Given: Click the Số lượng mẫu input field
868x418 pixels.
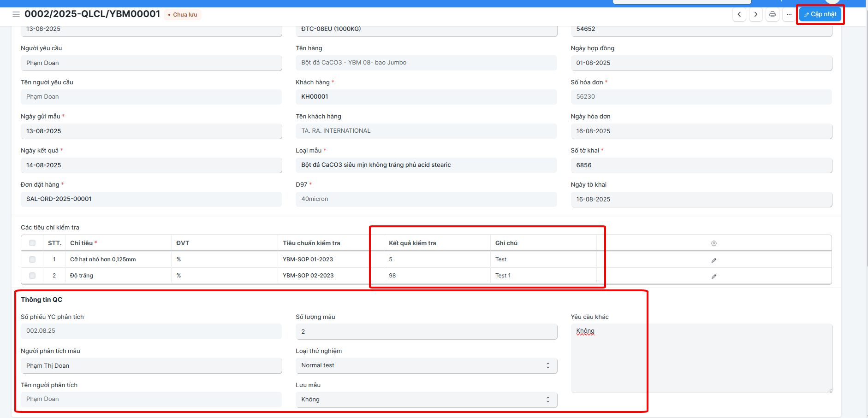Looking at the screenshot, I should click(x=426, y=332).
